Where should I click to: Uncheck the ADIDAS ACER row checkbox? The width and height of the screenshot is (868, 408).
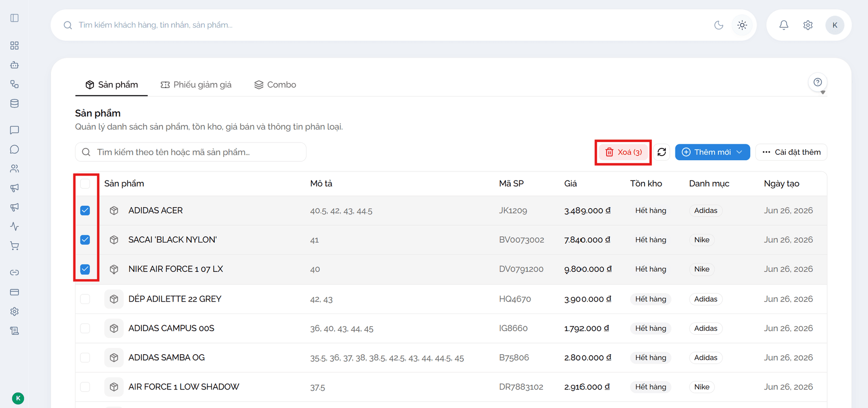coord(85,210)
